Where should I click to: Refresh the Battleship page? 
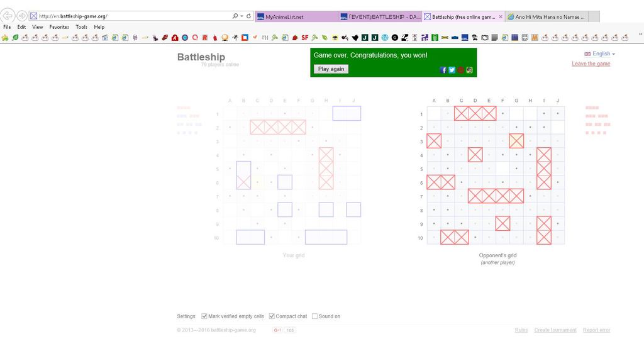point(248,16)
